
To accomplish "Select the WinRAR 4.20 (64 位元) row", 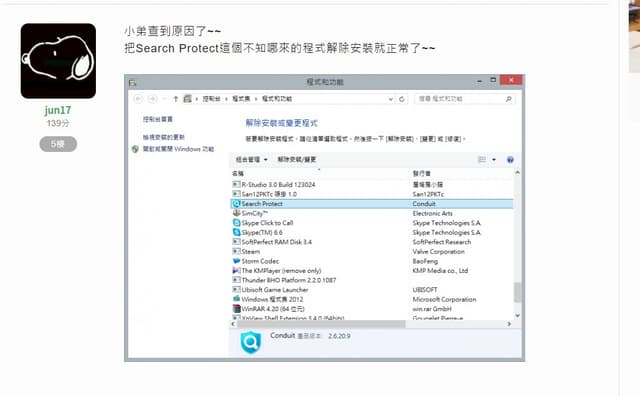I will tap(372, 309).
